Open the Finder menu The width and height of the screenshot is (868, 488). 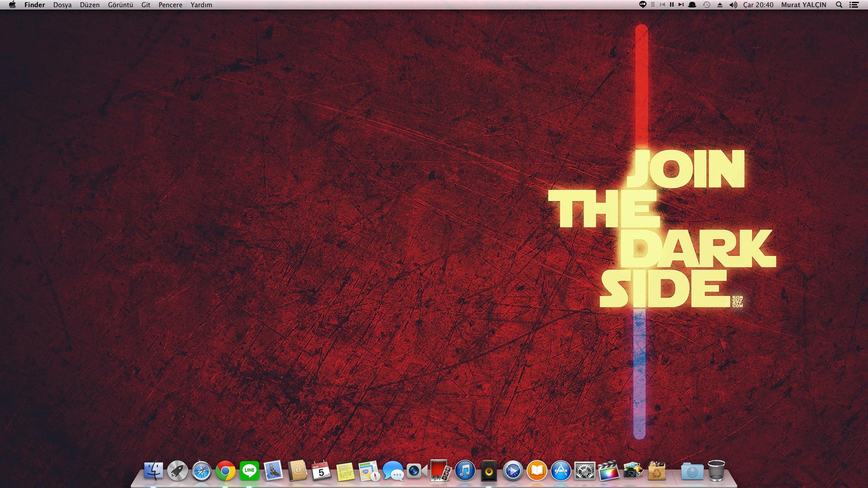click(x=34, y=5)
